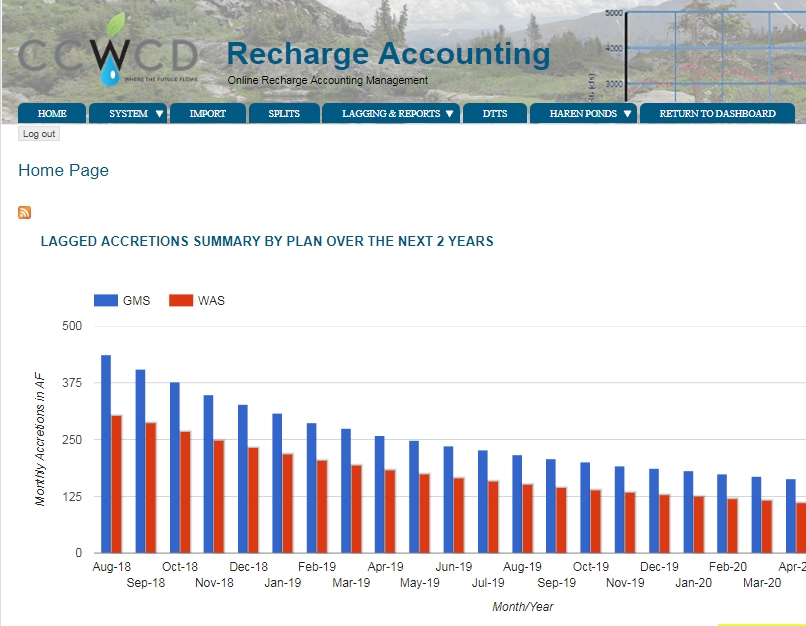806x626 pixels.
Task: Switch to the IMPORT tab
Action: click(208, 113)
